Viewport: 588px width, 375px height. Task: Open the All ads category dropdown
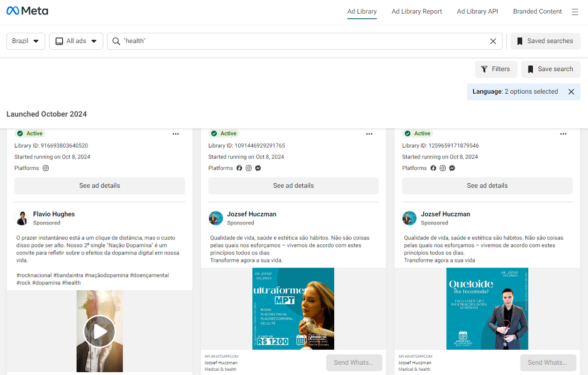(76, 41)
